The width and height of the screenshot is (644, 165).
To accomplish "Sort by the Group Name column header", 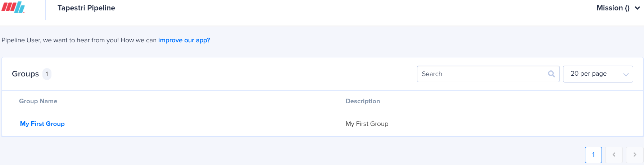I will (38, 101).
